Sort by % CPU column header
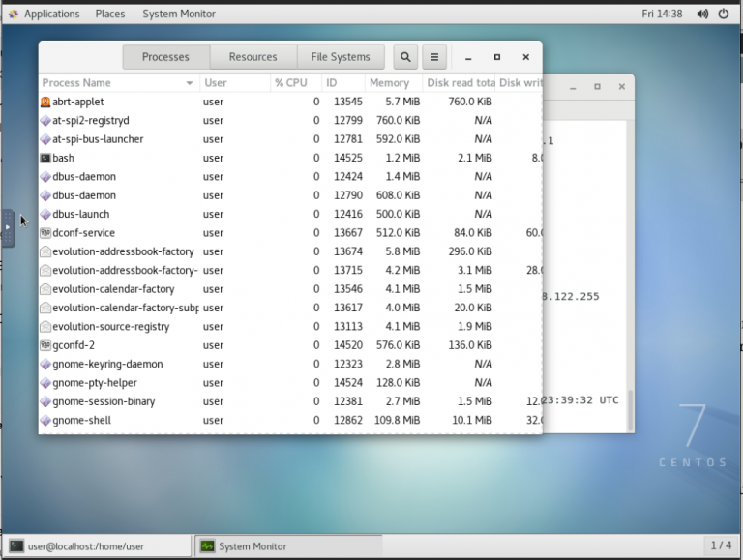The height and width of the screenshot is (560, 743). tap(295, 83)
